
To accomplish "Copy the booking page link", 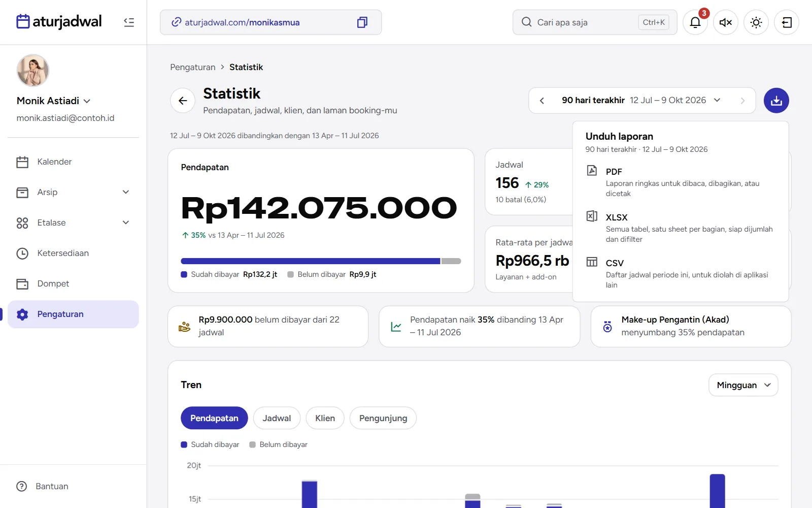I will [362, 22].
